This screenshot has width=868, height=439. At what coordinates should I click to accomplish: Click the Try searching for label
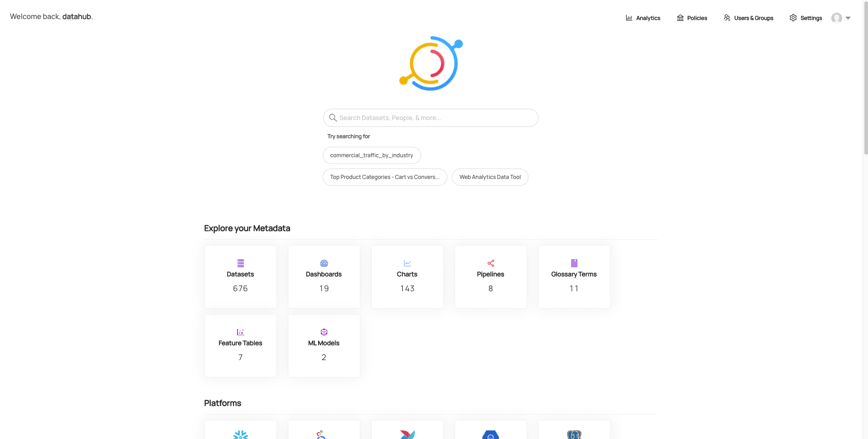point(349,136)
